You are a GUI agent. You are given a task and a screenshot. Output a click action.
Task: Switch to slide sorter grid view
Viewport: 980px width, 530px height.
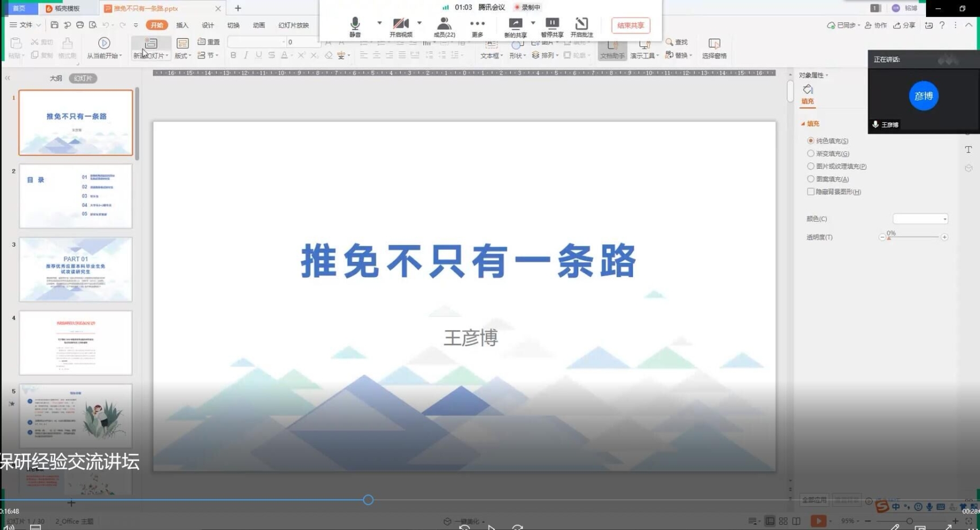pyautogui.click(x=783, y=521)
